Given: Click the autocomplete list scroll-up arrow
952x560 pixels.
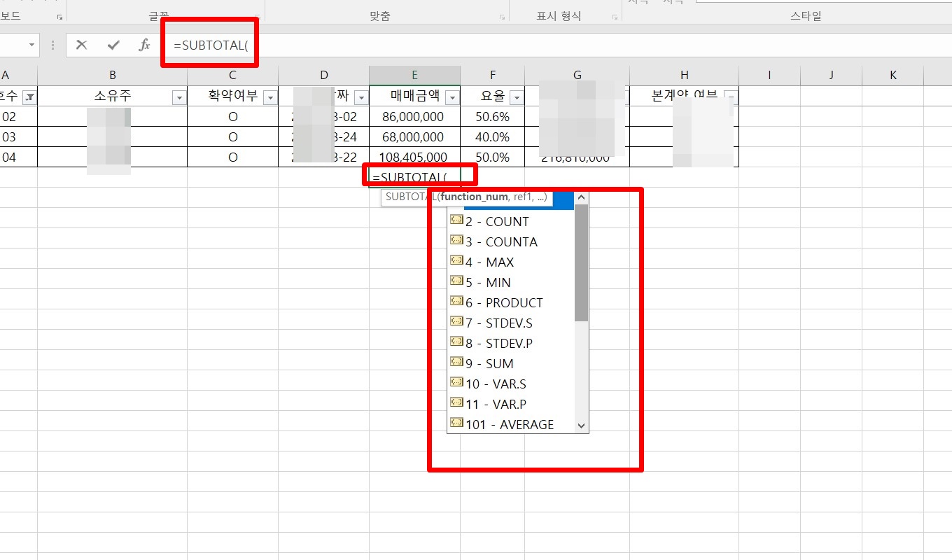Looking at the screenshot, I should [581, 198].
